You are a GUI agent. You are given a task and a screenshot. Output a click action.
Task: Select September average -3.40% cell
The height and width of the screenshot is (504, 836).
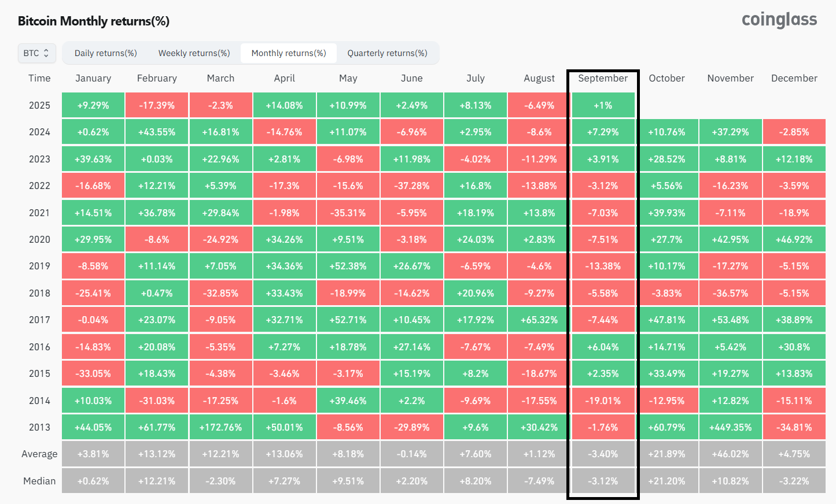[x=603, y=454]
